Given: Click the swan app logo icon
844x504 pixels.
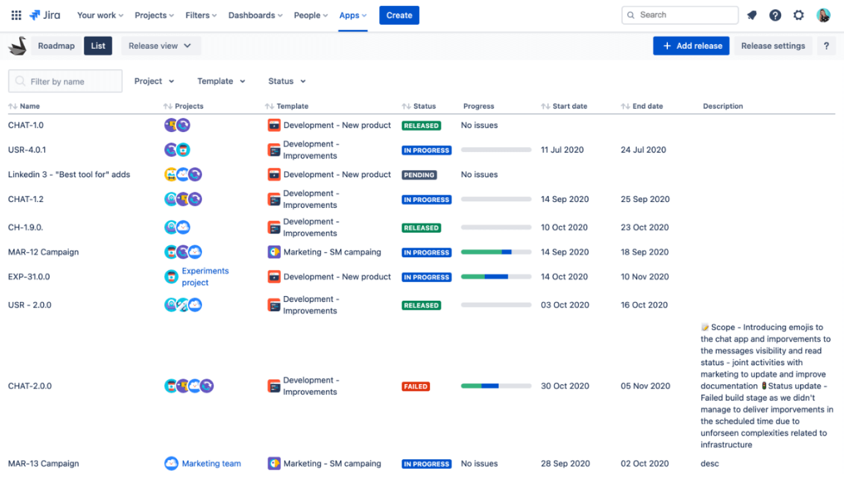Looking at the screenshot, I should [17, 46].
